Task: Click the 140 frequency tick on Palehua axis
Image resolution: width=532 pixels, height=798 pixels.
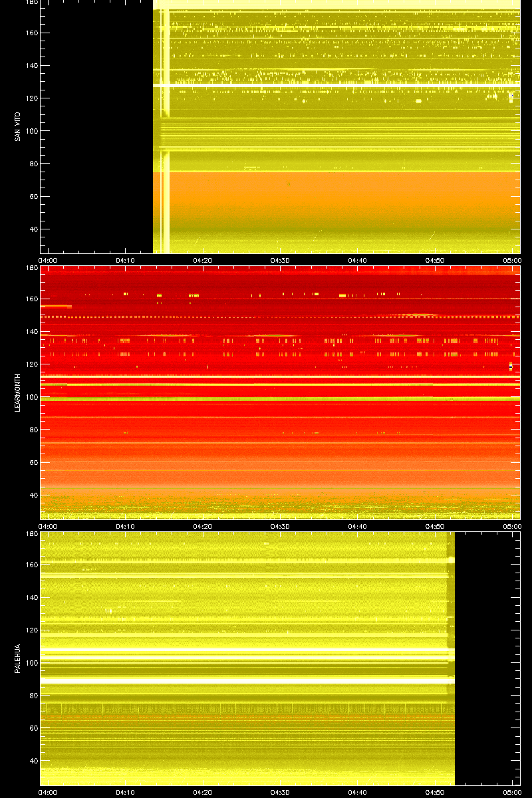Action: [x=31, y=597]
